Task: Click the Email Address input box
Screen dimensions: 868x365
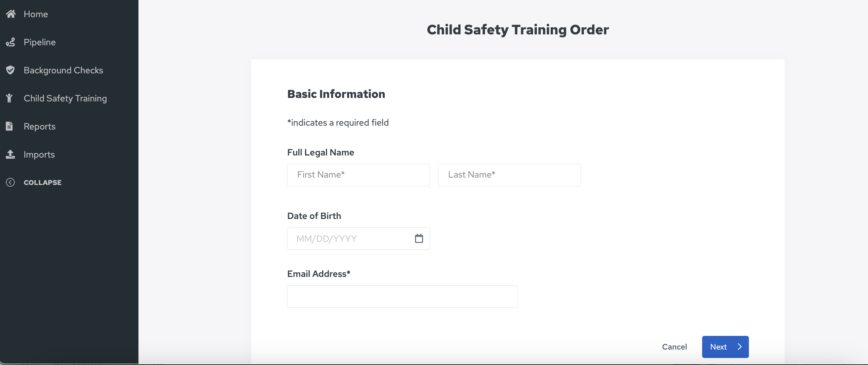Action: (402, 297)
